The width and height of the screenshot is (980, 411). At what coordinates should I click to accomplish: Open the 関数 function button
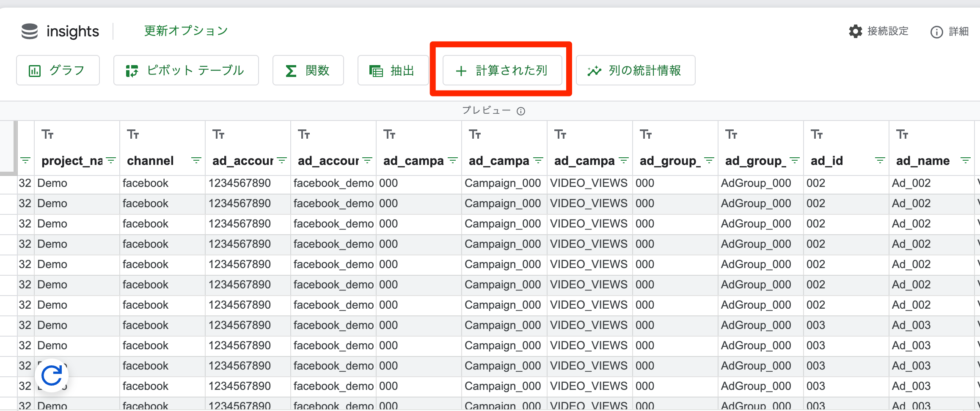(308, 71)
